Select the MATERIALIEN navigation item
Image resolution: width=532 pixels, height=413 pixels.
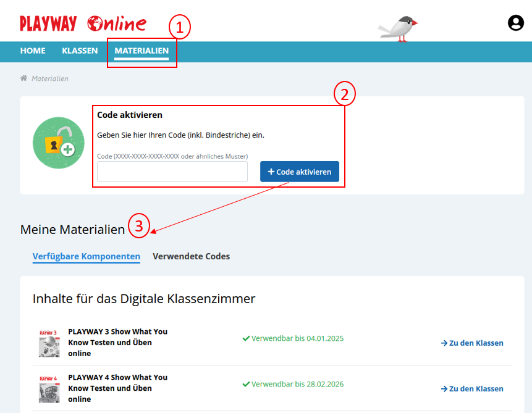click(141, 51)
